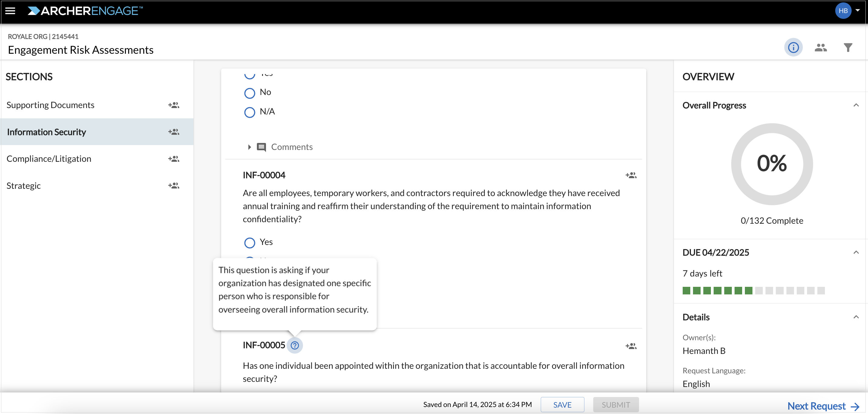Collapse the Details panel
The height and width of the screenshot is (414, 868).
point(856,317)
